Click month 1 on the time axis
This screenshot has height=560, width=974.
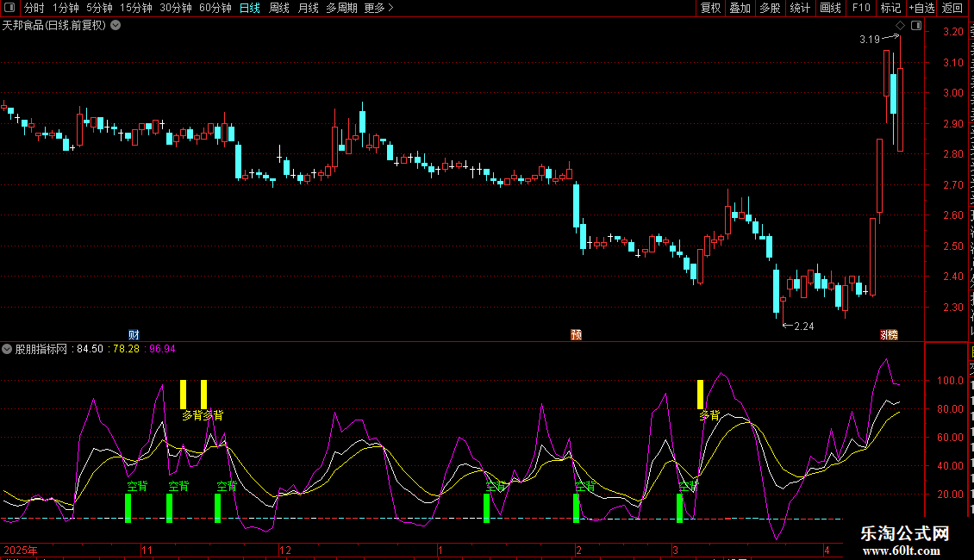[x=440, y=550]
